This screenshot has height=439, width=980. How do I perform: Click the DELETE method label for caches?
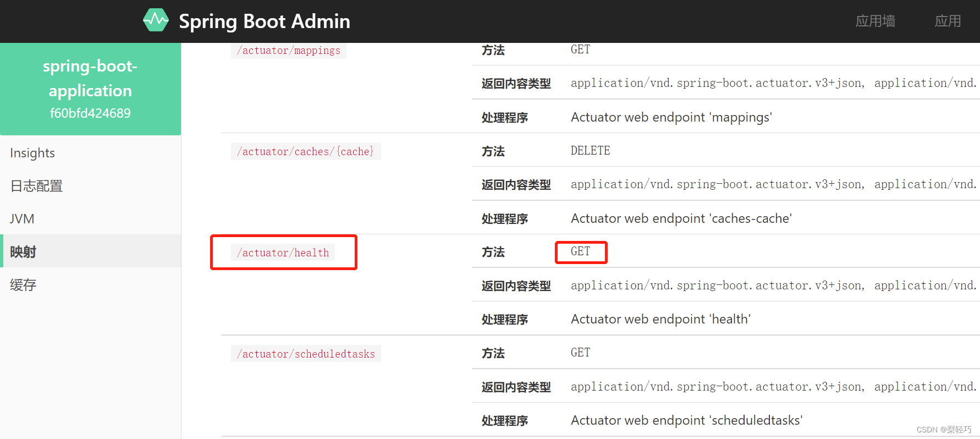click(x=590, y=150)
